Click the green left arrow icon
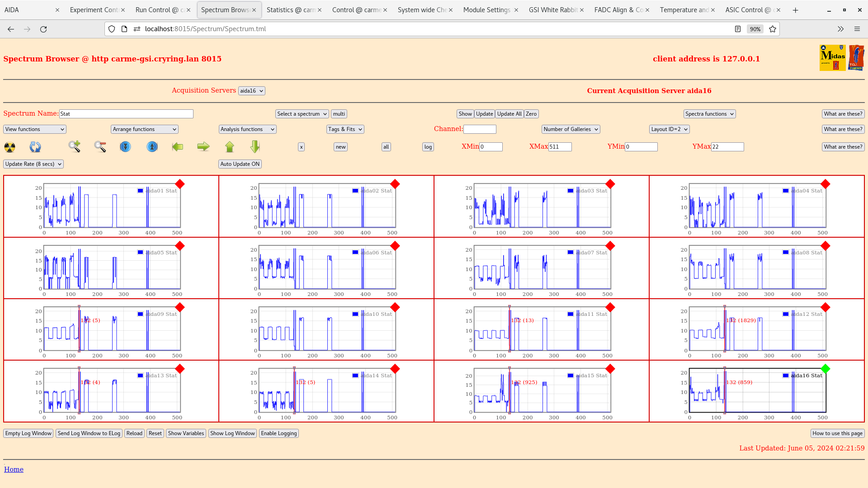This screenshot has width=868, height=488. coord(178,146)
